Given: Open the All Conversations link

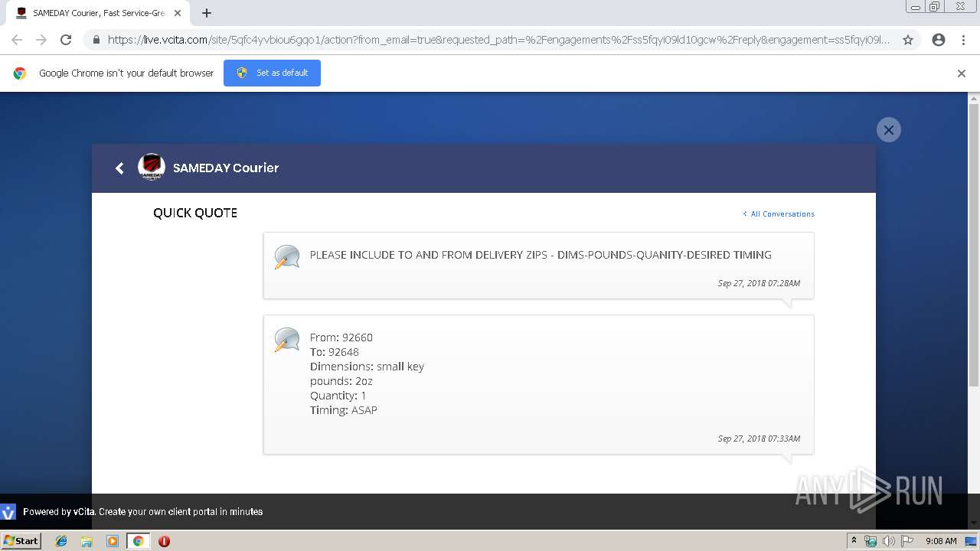Looking at the screenshot, I should tap(779, 214).
